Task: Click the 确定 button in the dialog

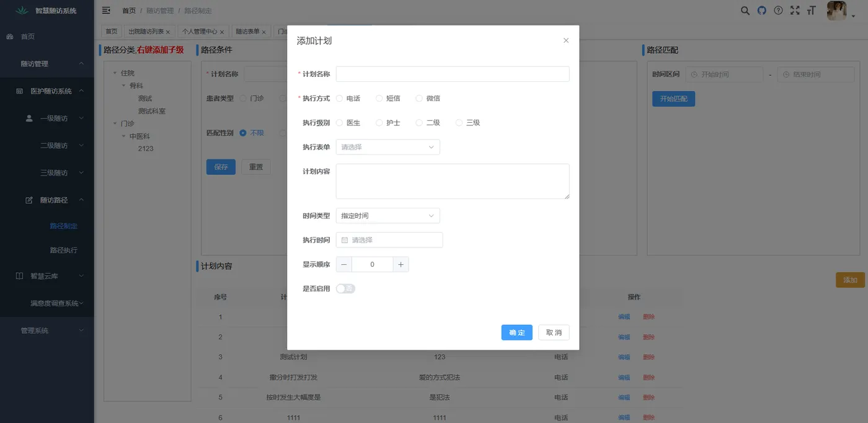Action: (x=516, y=332)
